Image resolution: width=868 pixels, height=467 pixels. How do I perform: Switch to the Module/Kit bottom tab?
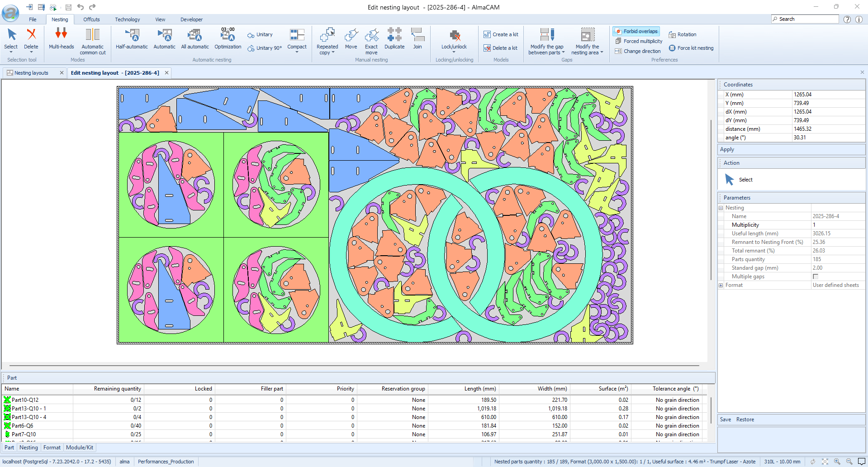(x=80, y=448)
